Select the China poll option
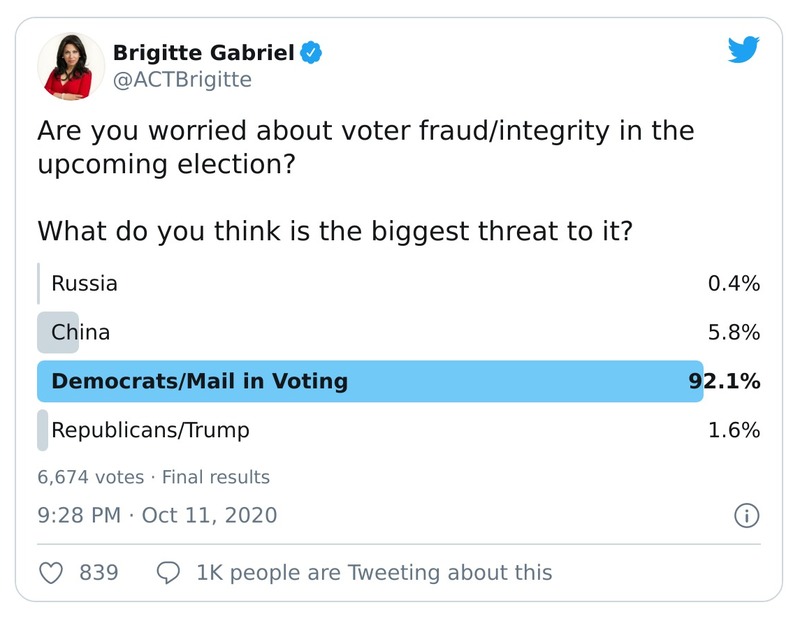The height and width of the screenshot is (621, 800). click(x=80, y=332)
